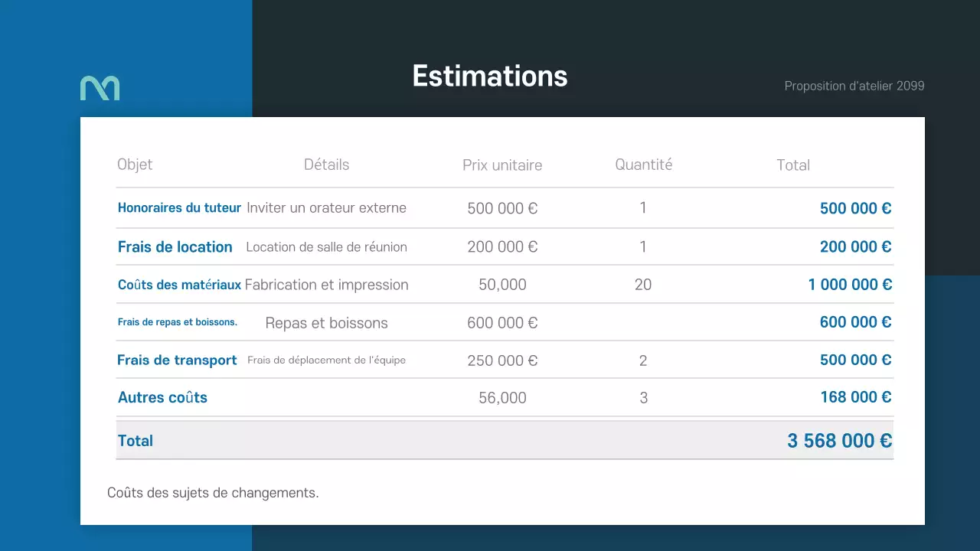
Task: Click the Frais de location row label
Action: (x=175, y=246)
